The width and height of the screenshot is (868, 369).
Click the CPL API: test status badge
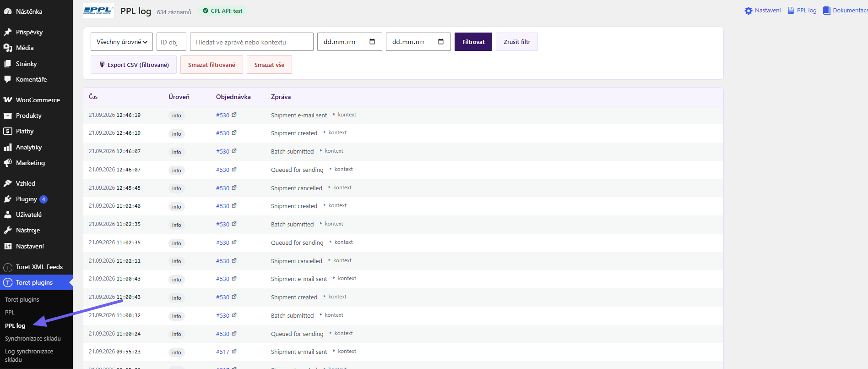click(x=222, y=11)
